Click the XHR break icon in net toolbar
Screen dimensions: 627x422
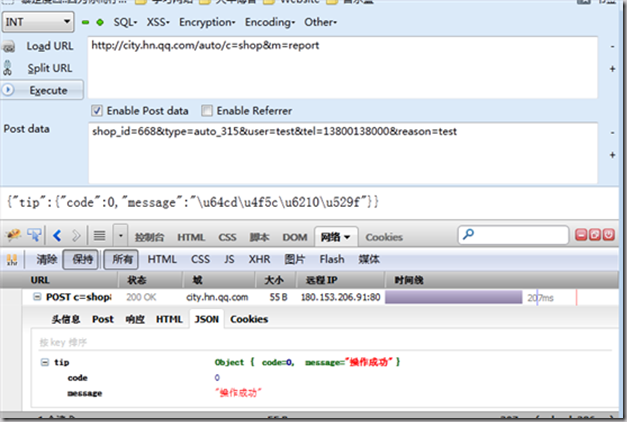coord(12,260)
